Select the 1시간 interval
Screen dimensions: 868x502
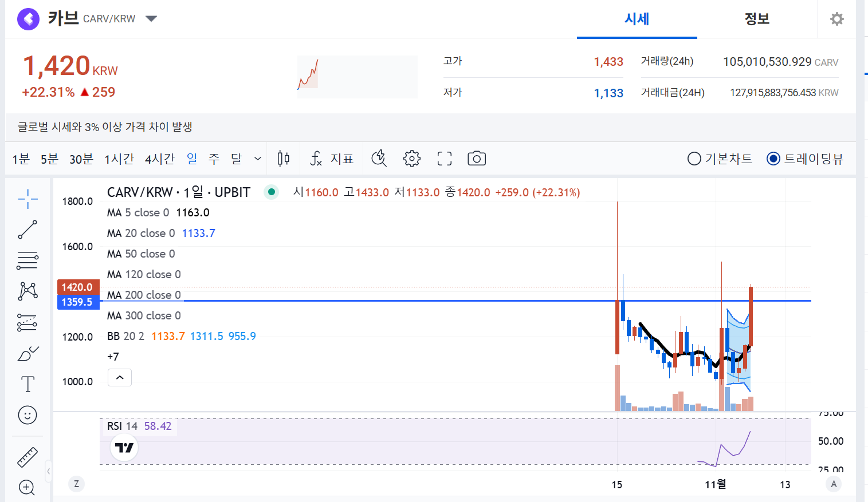[119, 159]
